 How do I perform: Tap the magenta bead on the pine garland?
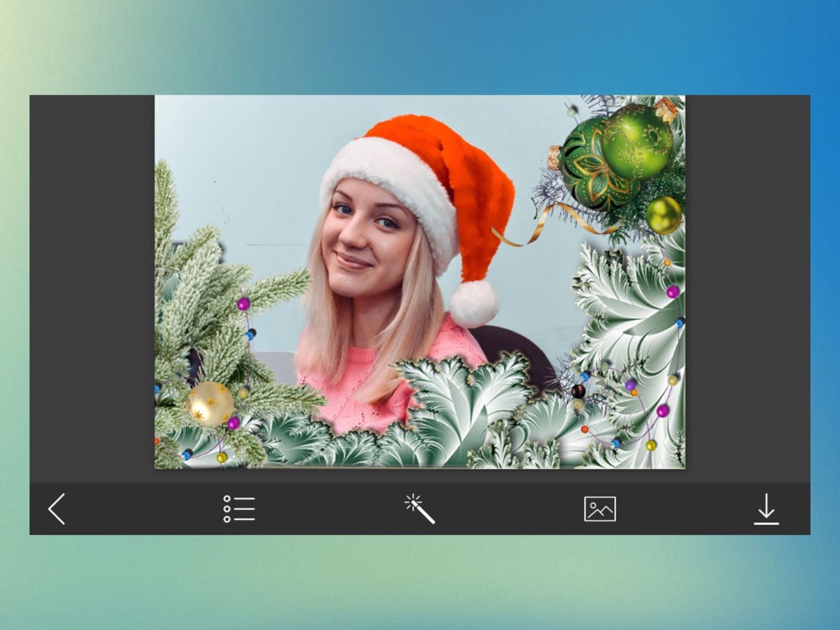[244, 304]
